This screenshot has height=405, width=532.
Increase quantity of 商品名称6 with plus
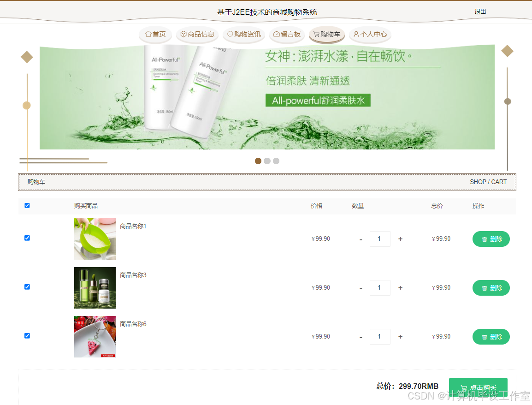coord(400,337)
